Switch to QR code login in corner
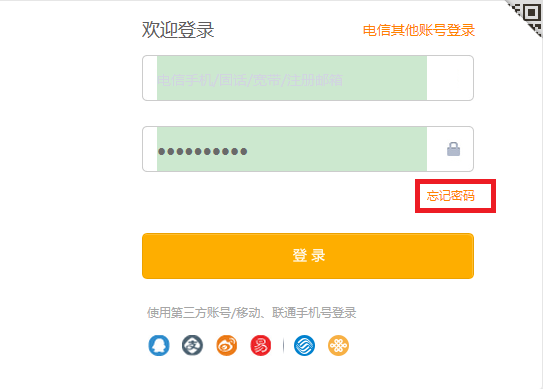The image size is (543, 389). tap(528, 16)
